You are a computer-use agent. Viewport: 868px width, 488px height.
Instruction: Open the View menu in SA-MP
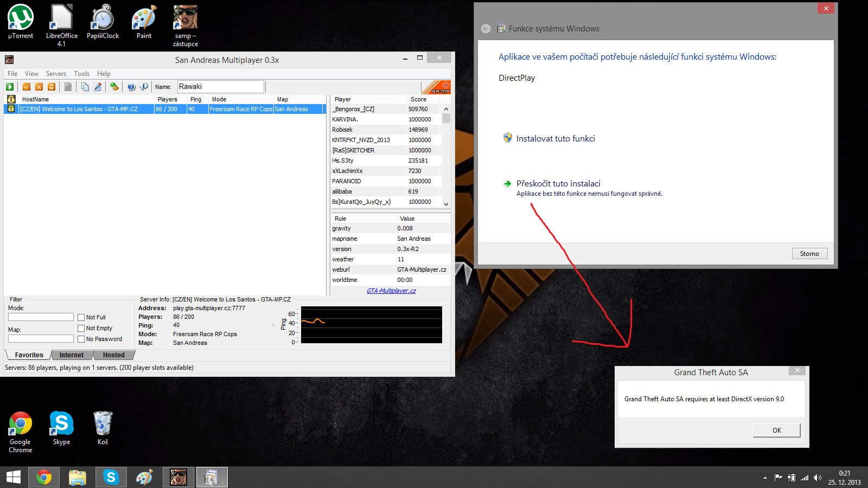coord(31,74)
